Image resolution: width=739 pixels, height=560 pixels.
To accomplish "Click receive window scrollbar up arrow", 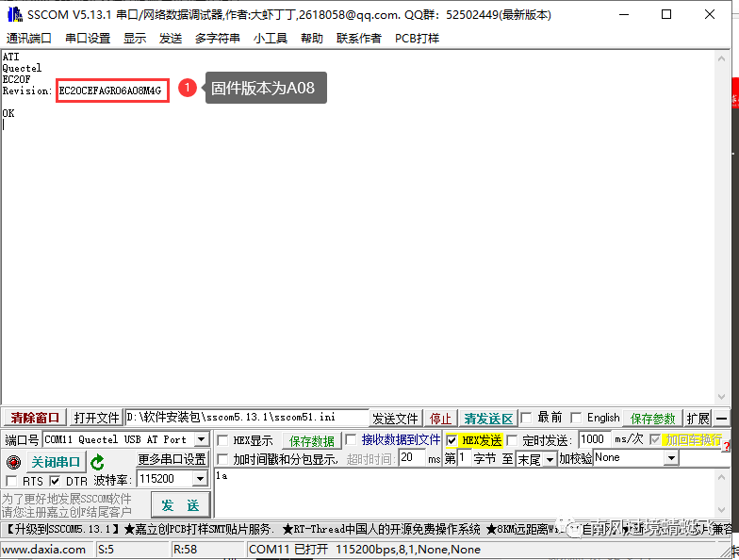I will tap(722, 58).
